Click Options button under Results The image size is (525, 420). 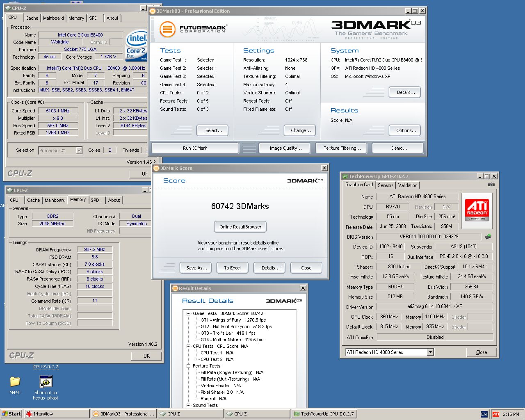pos(406,130)
